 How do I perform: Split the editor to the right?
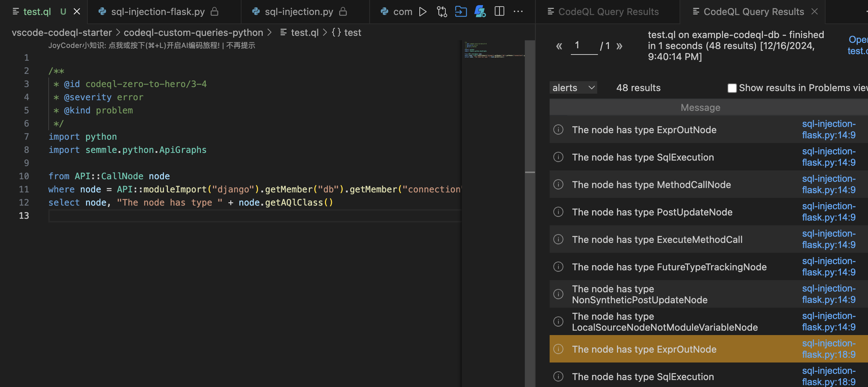(499, 12)
